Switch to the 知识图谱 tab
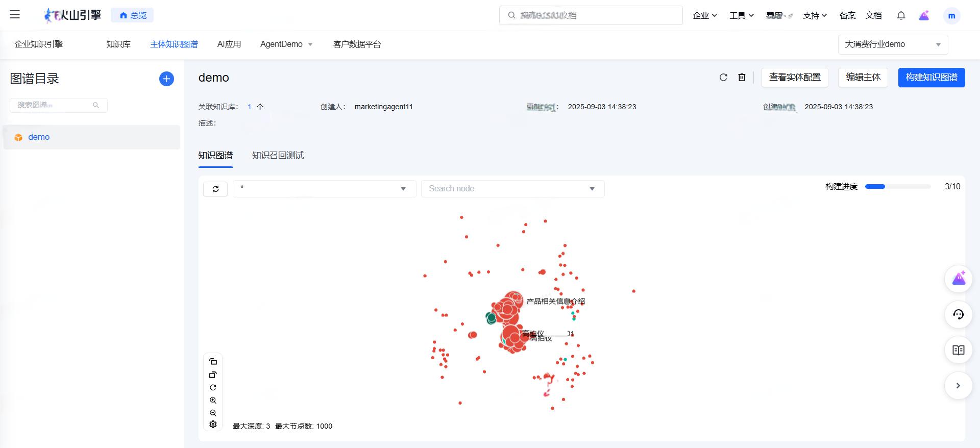 (x=215, y=156)
